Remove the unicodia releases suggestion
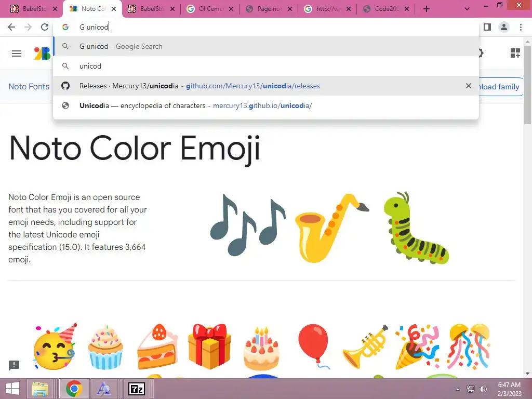The height and width of the screenshot is (399, 532). (x=468, y=86)
